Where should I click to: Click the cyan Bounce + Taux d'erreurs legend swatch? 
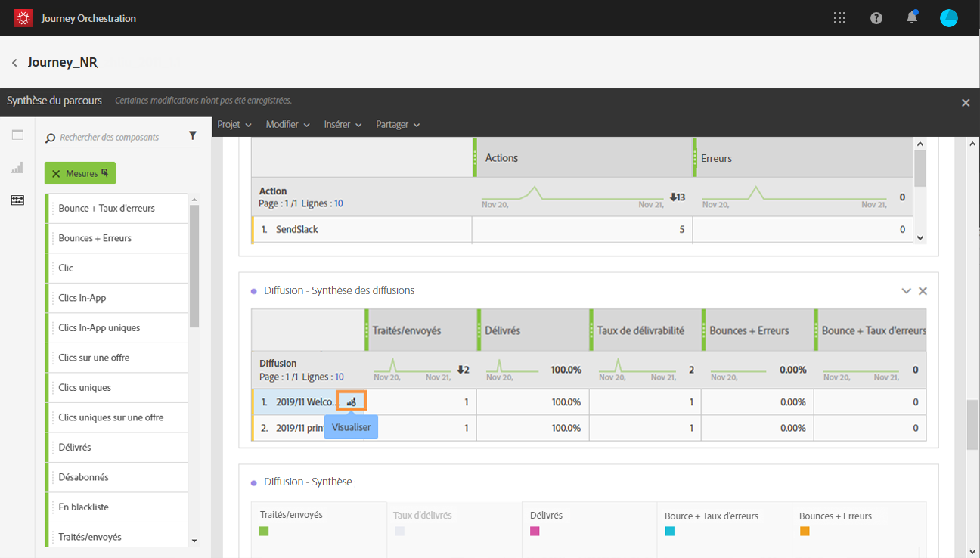pos(669,532)
